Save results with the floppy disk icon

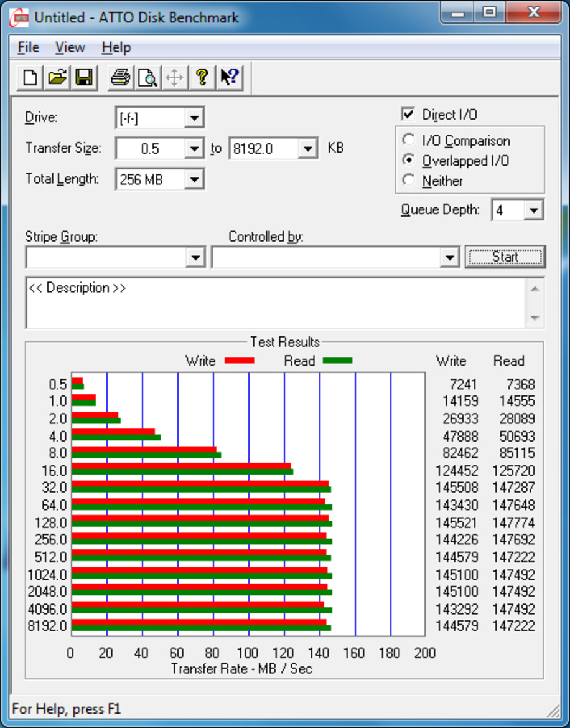[84, 77]
